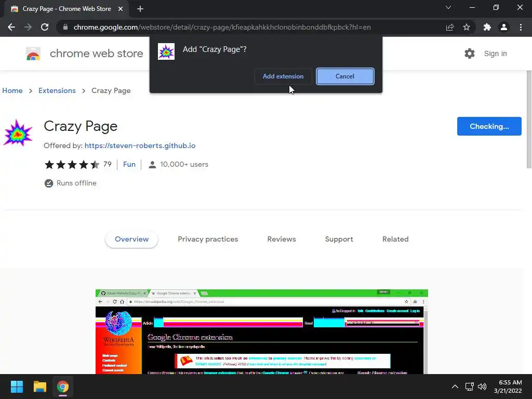Click the browser forward arrow
The height and width of the screenshot is (399, 532).
pos(28,27)
